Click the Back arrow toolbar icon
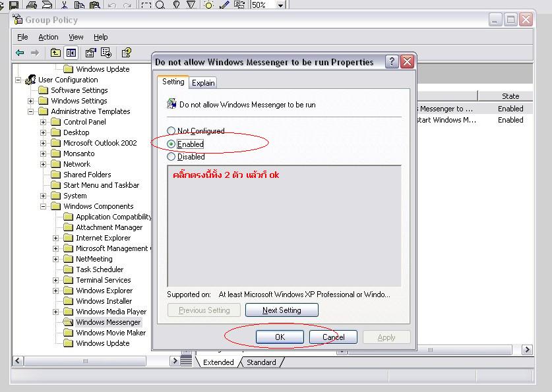The width and height of the screenshot is (552, 392). [x=20, y=53]
